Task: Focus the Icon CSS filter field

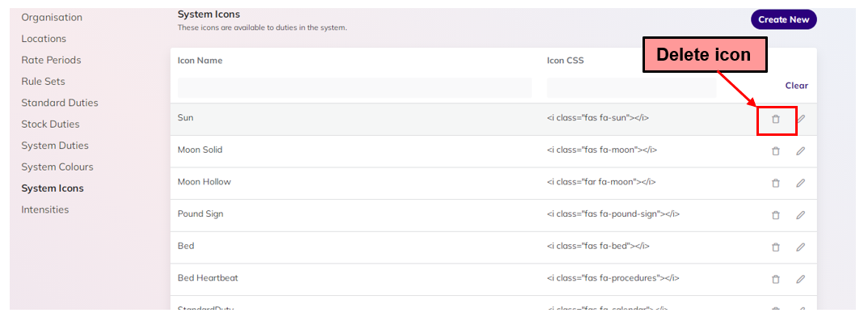Action: [x=632, y=87]
